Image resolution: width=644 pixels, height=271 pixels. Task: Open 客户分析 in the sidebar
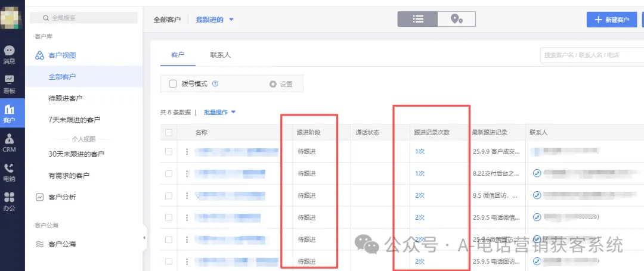click(62, 197)
